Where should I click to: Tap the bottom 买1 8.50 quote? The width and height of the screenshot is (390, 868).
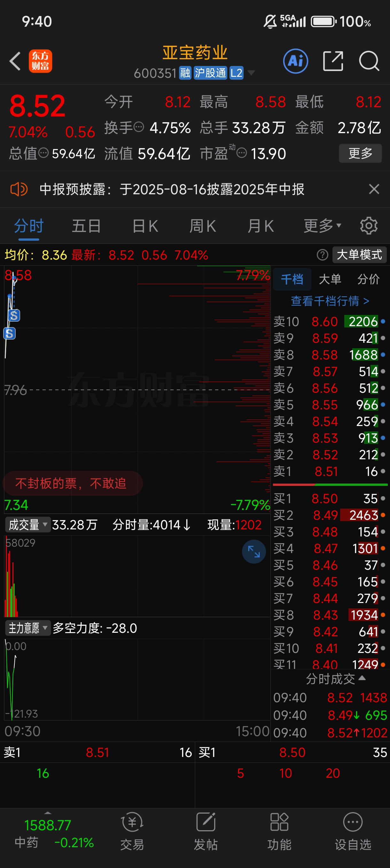292,752
